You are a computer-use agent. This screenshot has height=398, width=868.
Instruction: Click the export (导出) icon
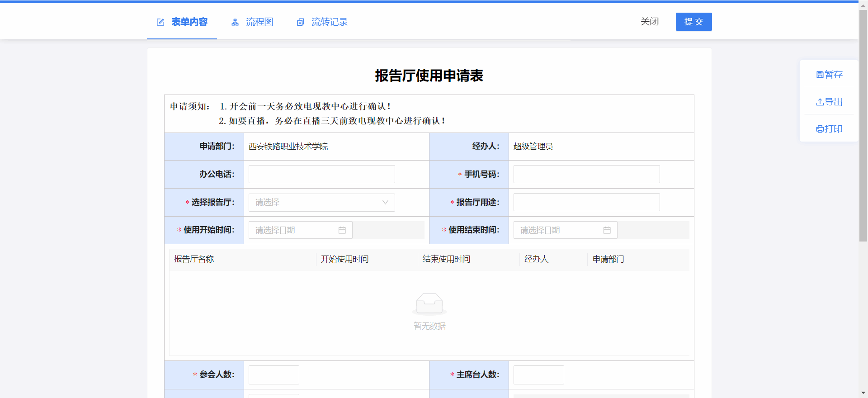(820, 102)
